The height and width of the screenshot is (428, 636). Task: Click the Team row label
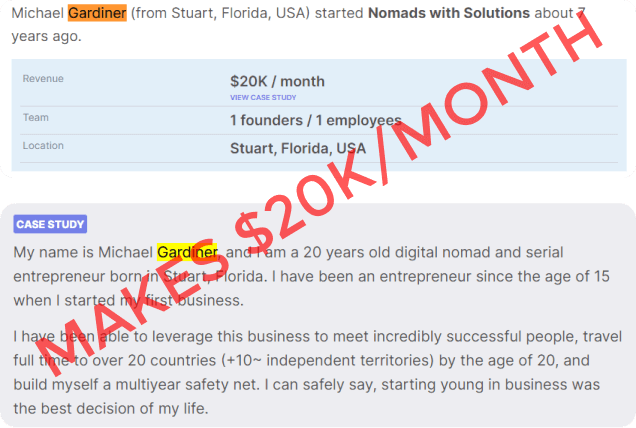point(35,118)
